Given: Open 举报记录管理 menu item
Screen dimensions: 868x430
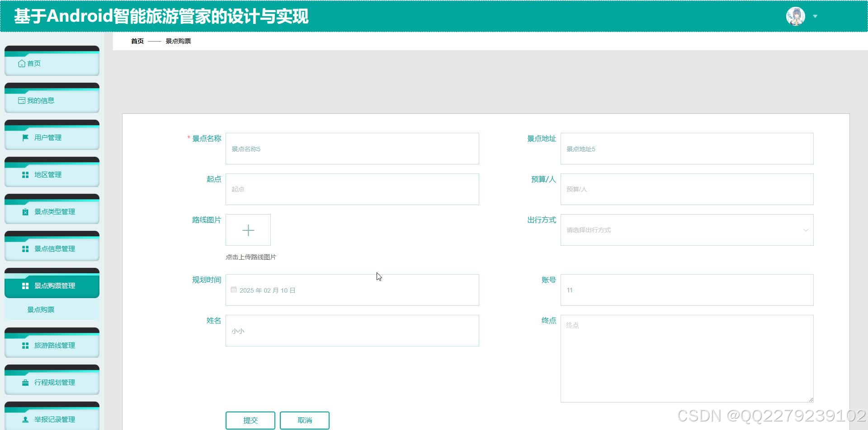Looking at the screenshot, I should (x=52, y=416).
